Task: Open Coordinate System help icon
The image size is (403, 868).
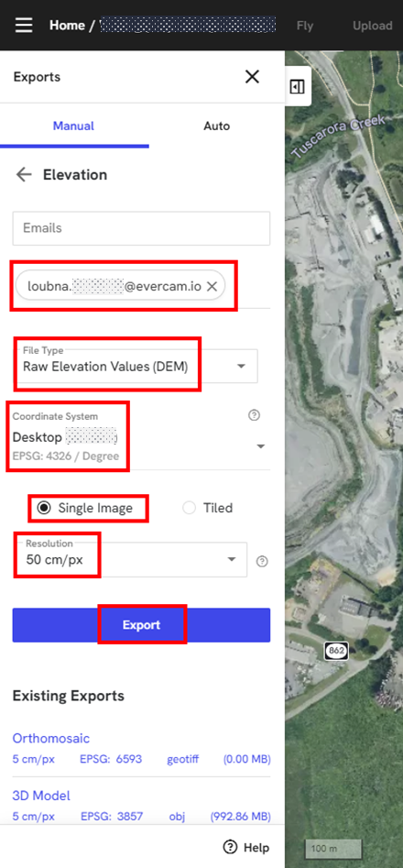Action: pyautogui.click(x=255, y=416)
